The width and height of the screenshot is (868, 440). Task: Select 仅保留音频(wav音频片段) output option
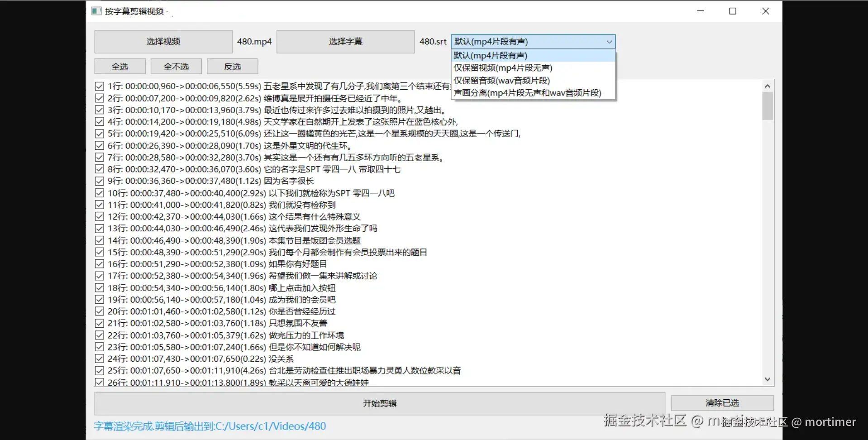pyautogui.click(x=501, y=80)
